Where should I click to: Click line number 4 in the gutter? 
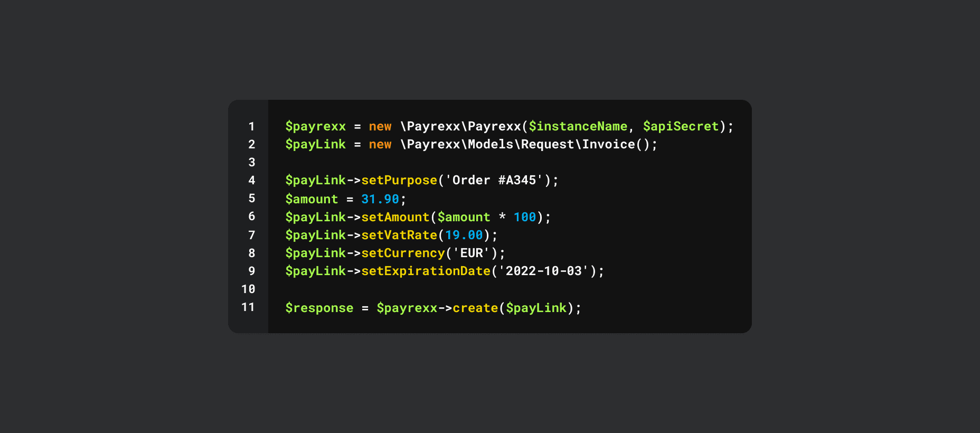[252, 180]
